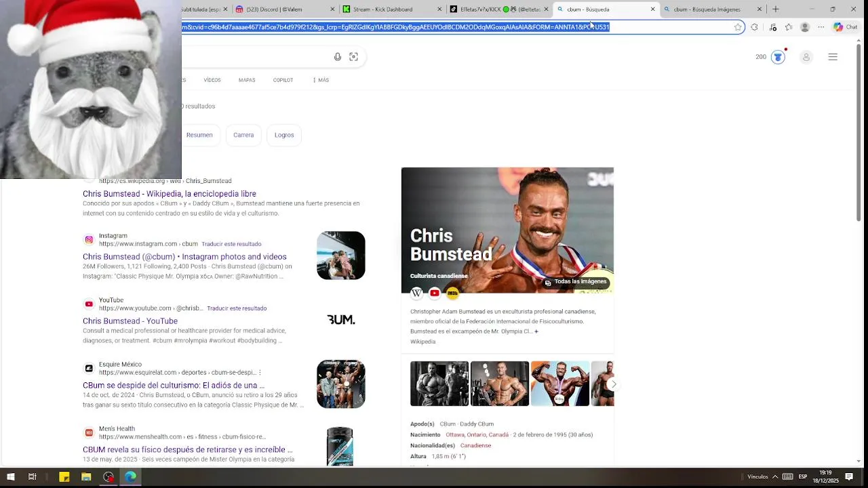The image size is (868, 488).
Task: Open the Windows notification center icon
Action: [x=849, y=477]
